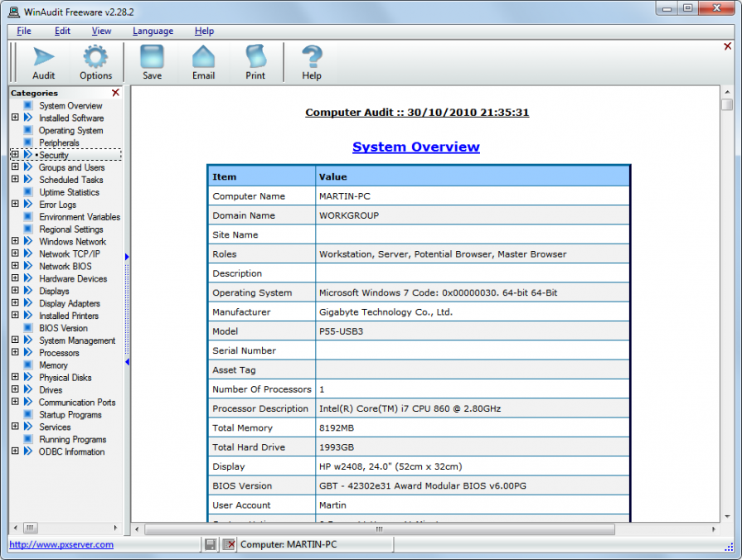Image resolution: width=742 pixels, height=560 pixels.
Task: Click the red X icon in status bar
Action: [228, 544]
